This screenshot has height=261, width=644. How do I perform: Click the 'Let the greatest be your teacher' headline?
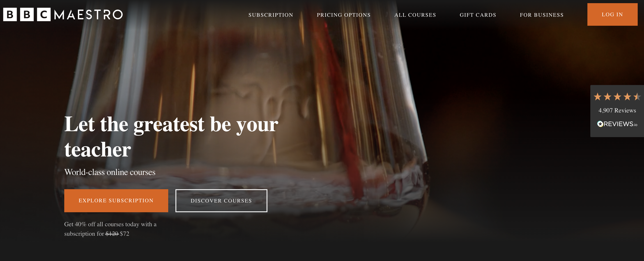click(171, 137)
